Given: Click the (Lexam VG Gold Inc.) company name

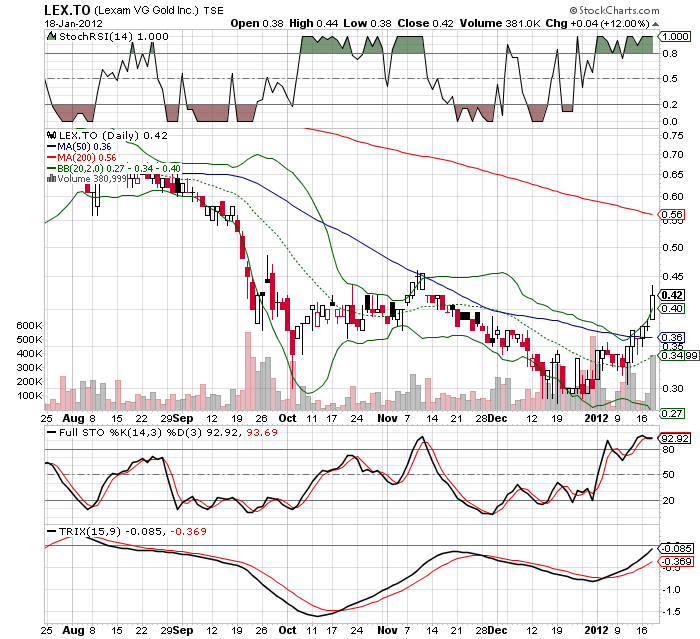Looking at the screenshot, I should click(x=146, y=10).
